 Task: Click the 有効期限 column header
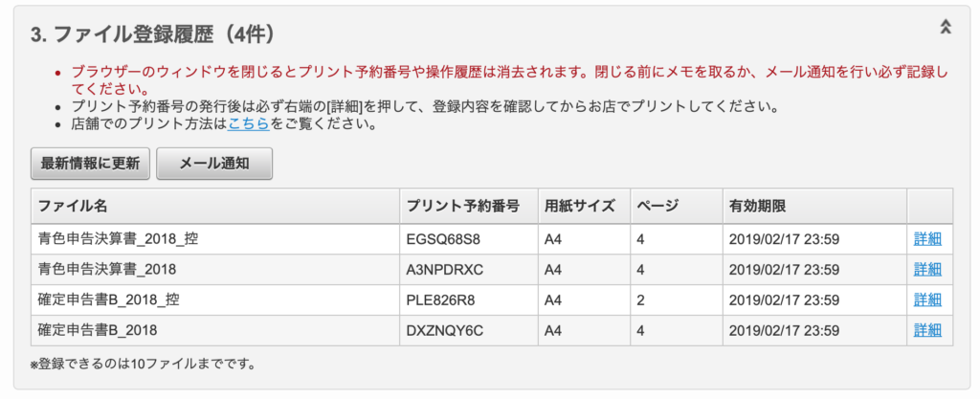[x=758, y=207]
